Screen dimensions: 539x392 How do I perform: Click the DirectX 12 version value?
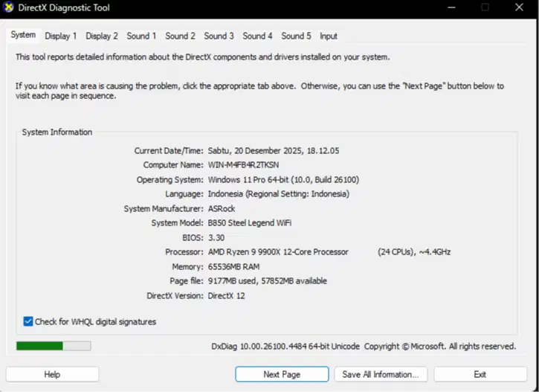tap(227, 296)
